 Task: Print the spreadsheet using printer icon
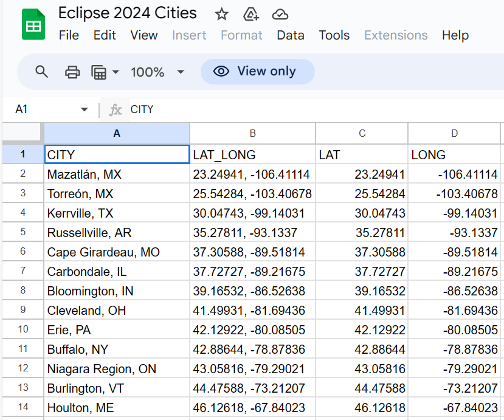tap(72, 72)
